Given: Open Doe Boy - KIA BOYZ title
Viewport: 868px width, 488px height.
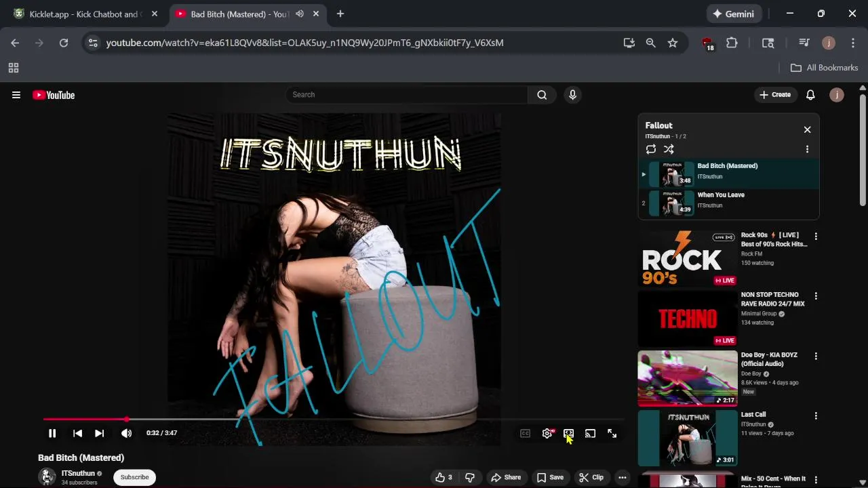Looking at the screenshot, I should pyautogui.click(x=770, y=359).
